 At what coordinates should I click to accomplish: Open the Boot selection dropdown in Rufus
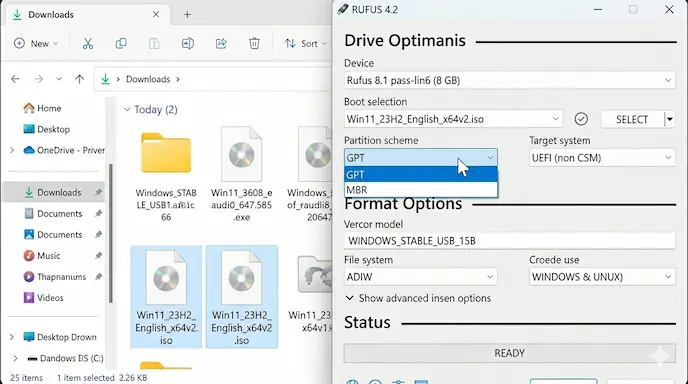(x=453, y=119)
